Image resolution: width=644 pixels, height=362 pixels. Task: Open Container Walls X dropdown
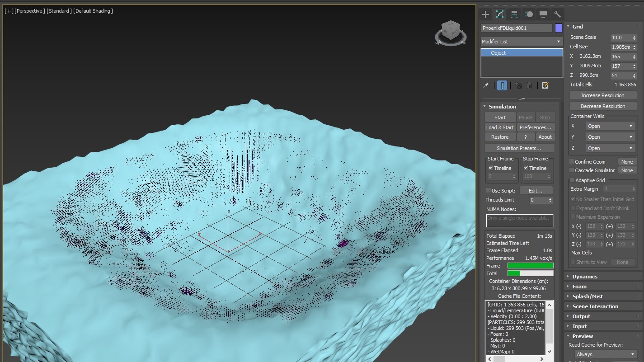pyautogui.click(x=611, y=126)
